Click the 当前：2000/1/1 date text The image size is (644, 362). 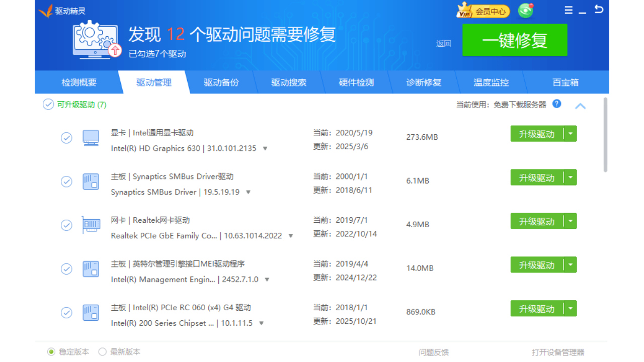341,176
